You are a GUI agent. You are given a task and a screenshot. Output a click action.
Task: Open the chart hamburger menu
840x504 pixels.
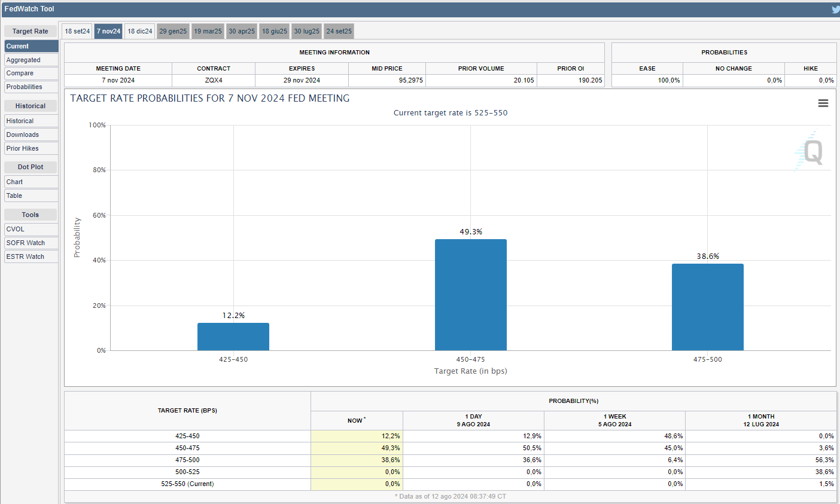823,103
